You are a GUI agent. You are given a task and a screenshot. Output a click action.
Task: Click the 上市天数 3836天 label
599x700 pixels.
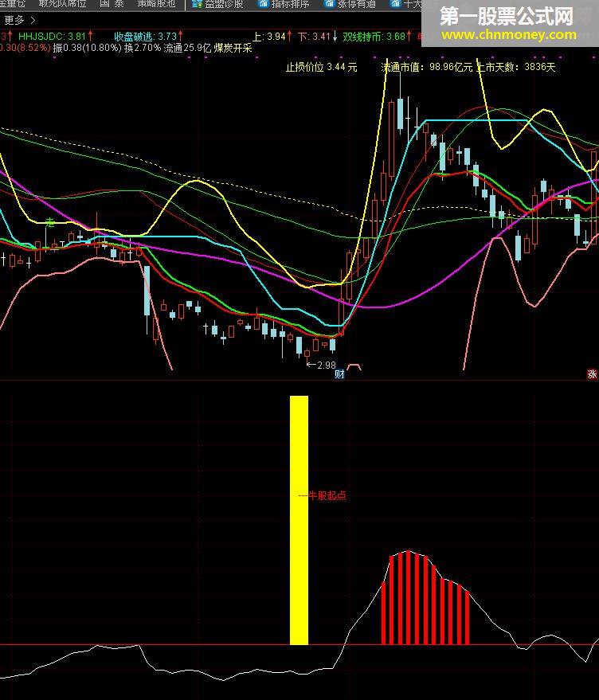pos(516,68)
